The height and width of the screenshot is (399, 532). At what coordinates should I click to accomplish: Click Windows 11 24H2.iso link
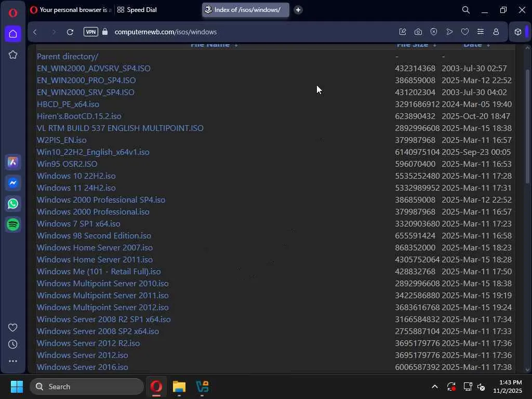point(76,188)
